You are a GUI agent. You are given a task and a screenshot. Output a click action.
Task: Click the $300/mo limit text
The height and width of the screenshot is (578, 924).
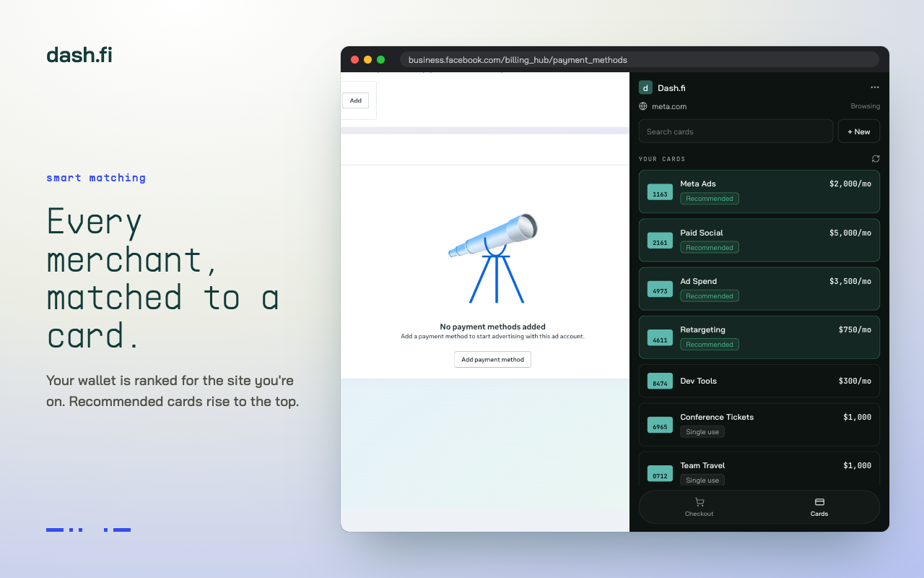click(855, 381)
